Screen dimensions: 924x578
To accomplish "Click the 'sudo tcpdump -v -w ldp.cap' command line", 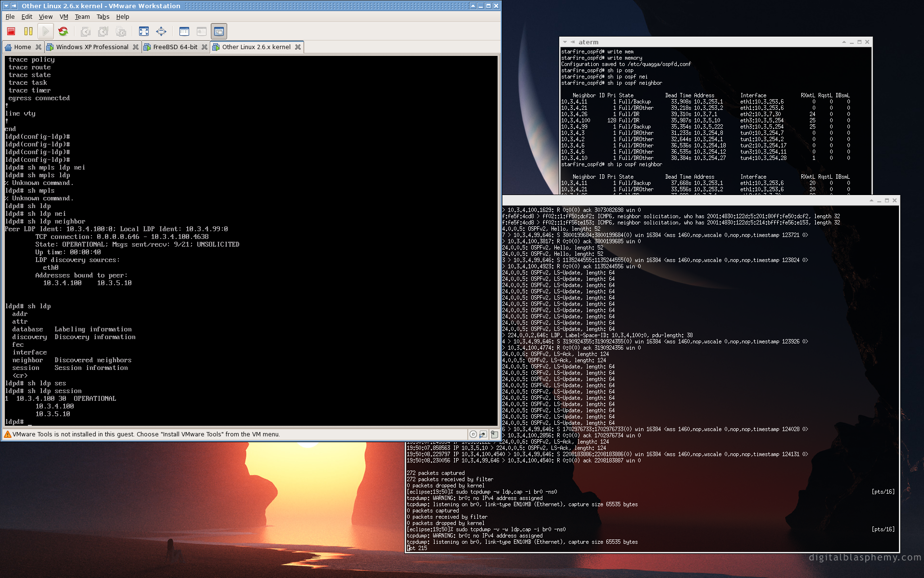I will coord(486,529).
